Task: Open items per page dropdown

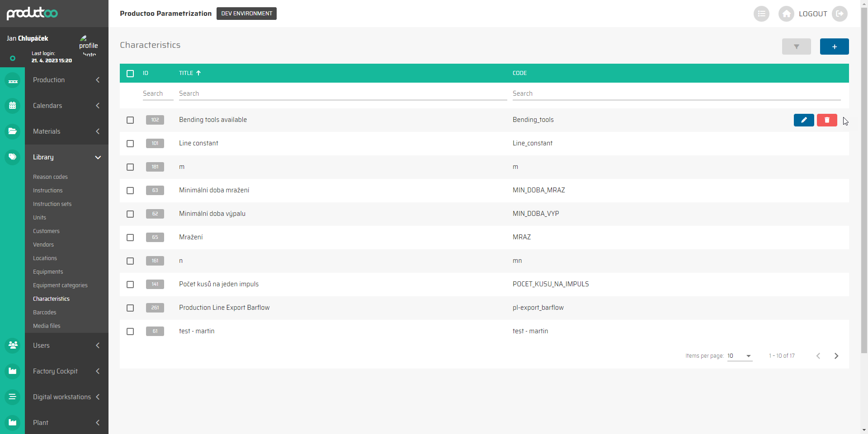Action: (740, 356)
